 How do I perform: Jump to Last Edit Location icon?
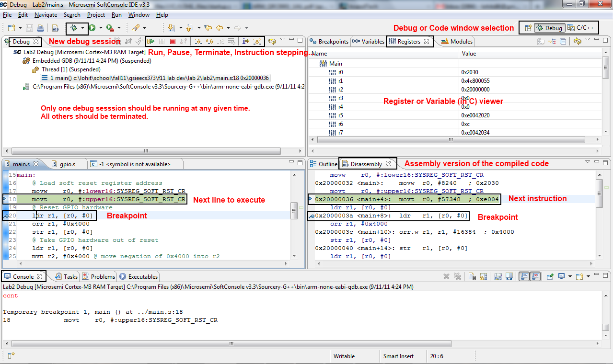208,28
